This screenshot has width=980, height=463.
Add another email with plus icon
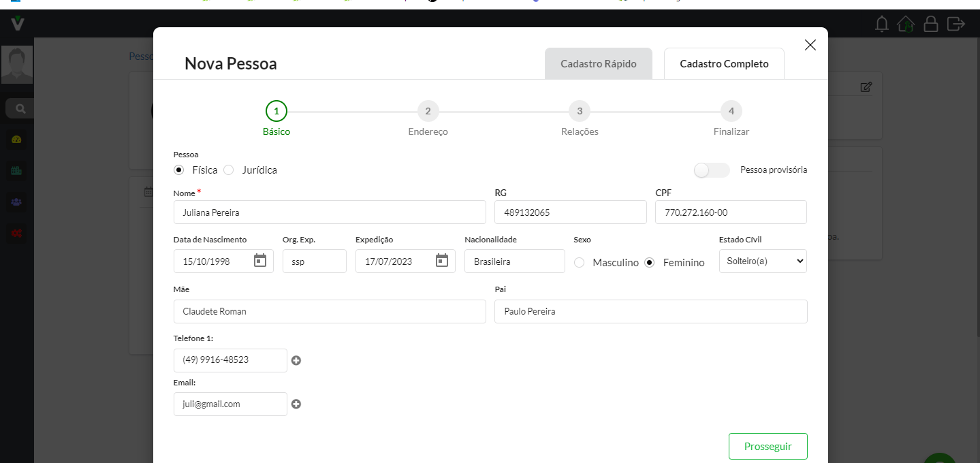(296, 404)
